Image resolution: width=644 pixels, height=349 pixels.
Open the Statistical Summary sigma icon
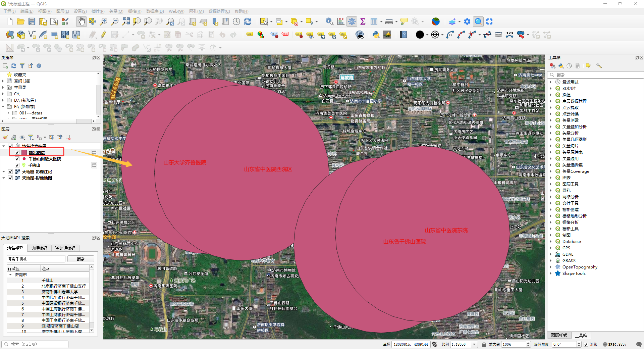coord(363,21)
